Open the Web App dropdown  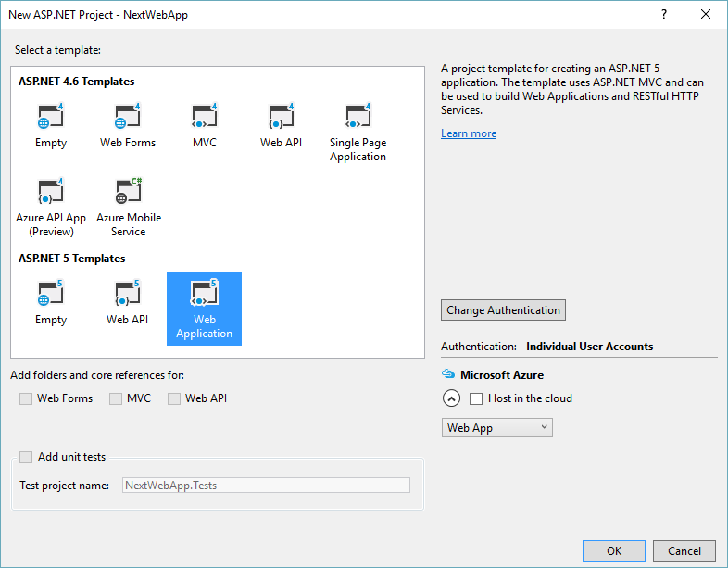click(497, 428)
